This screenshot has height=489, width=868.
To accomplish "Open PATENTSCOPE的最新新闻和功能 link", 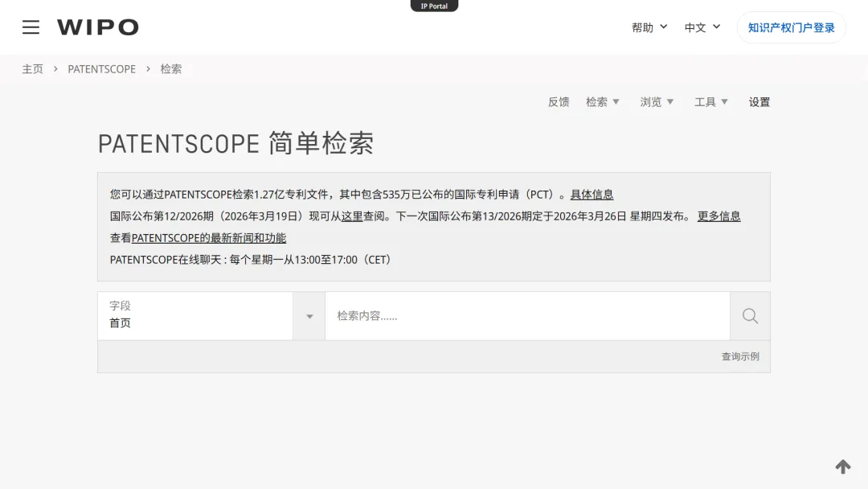I will (x=209, y=237).
